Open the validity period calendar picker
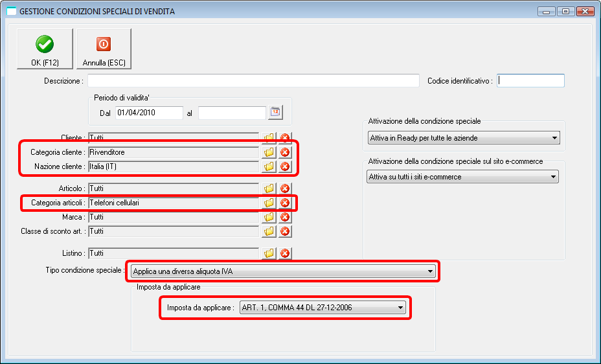The width and height of the screenshot is (601, 364). [x=275, y=112]
